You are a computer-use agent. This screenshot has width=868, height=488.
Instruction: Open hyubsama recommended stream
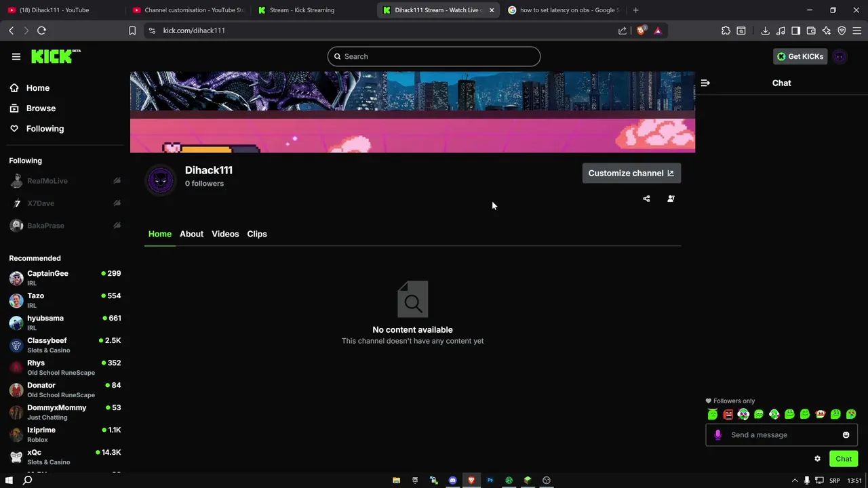coord(65,323)
